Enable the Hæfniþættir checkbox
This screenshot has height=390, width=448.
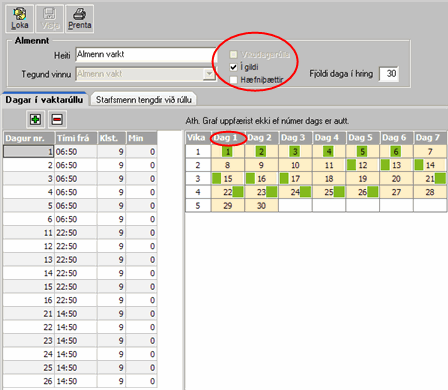[x=233, y=80]
